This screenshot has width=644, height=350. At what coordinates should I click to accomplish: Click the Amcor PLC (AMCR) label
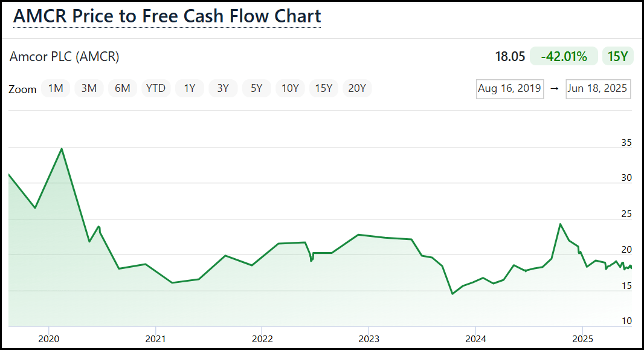pos(65,56)
